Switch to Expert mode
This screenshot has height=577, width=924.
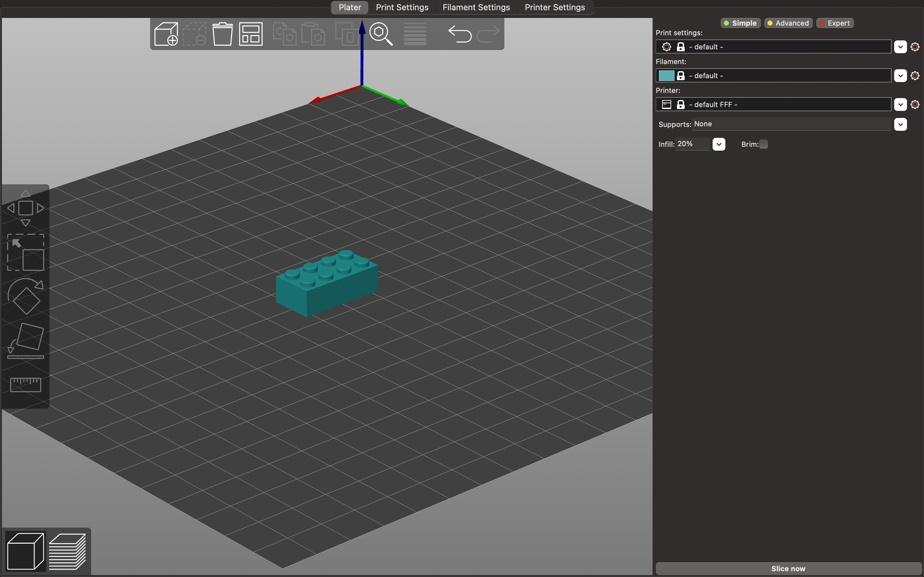coord(835,23)
